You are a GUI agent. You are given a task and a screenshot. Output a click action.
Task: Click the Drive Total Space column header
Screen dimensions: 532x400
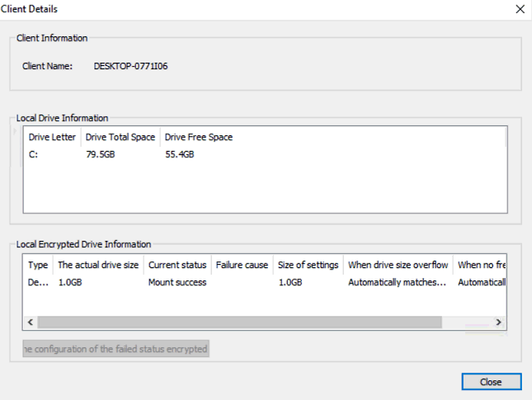pos(120,137)
